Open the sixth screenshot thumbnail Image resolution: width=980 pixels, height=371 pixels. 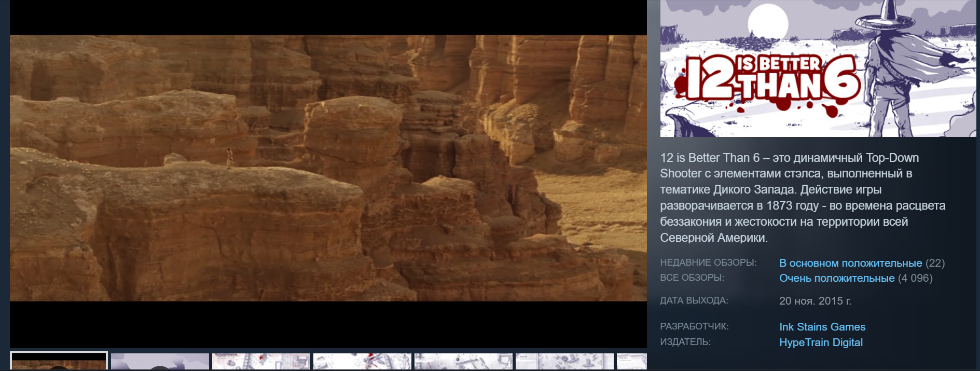[x=564, y=362]
